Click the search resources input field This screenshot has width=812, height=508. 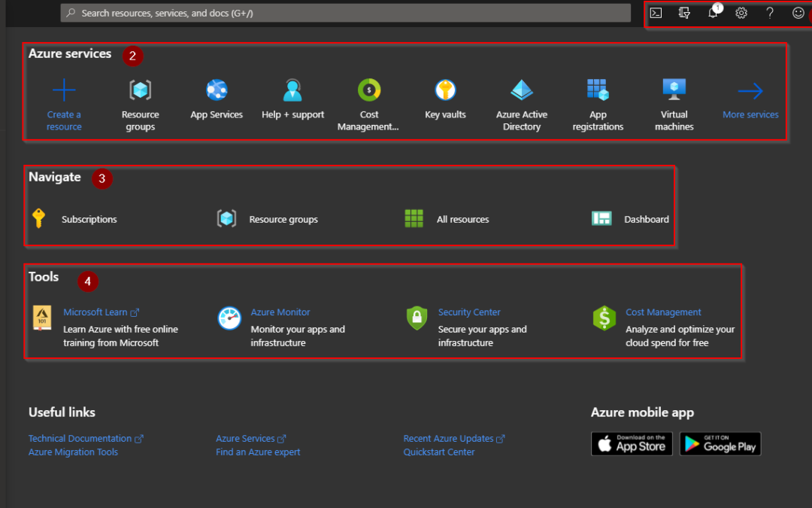pos(346,13)
